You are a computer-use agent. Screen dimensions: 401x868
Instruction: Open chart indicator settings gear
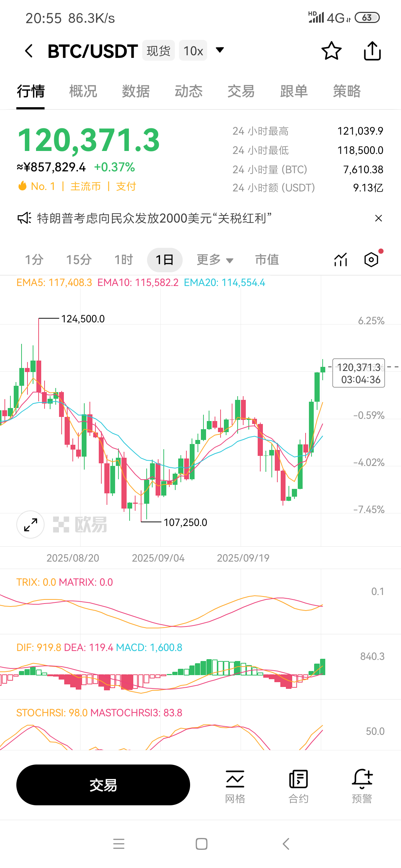pos(371,260)
